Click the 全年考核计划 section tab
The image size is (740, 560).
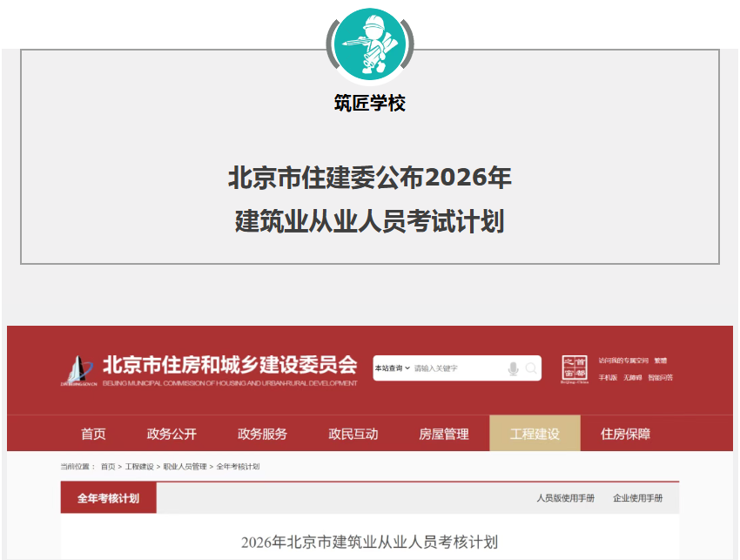point(108,498)
